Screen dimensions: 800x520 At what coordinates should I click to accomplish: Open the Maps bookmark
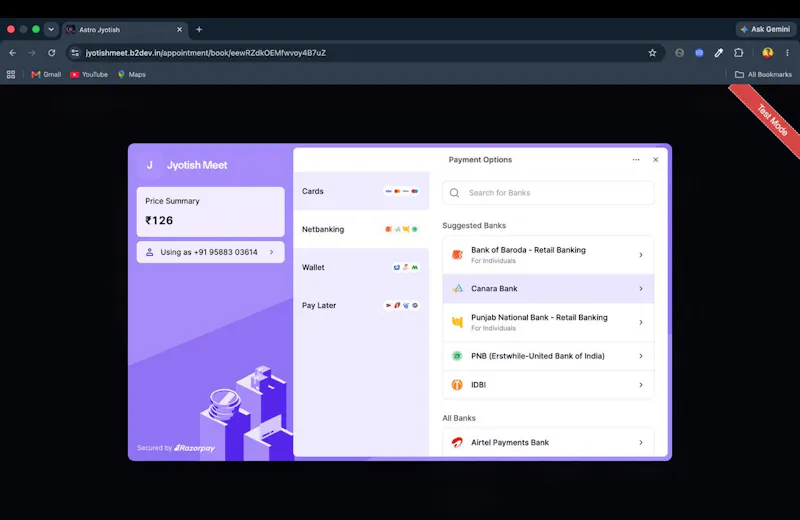pos(132,75)
